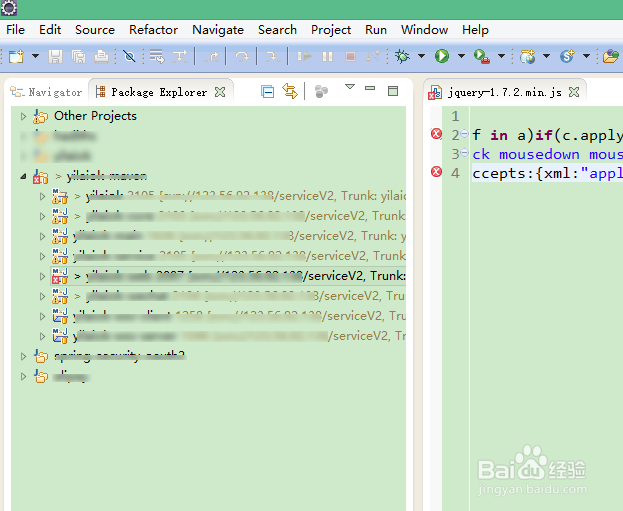Click the error marker on line 2
This screenshot has height=511, width=623.
436,134
